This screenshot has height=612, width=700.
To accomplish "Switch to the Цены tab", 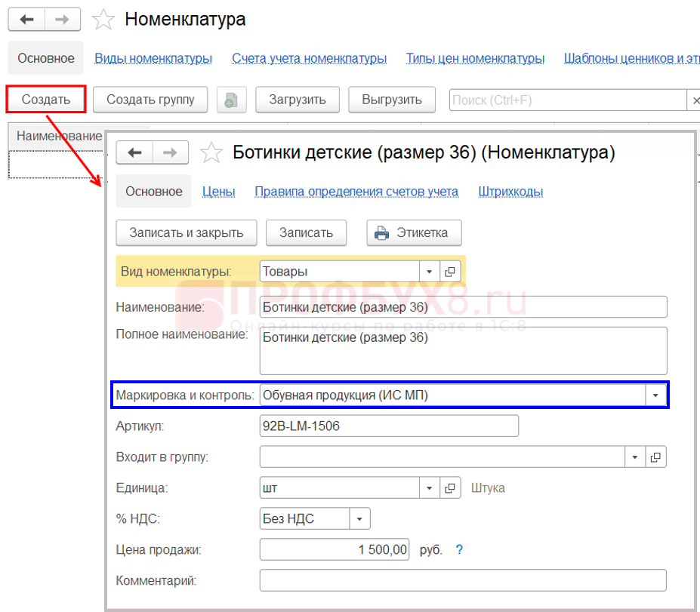I will coord(218,192).
